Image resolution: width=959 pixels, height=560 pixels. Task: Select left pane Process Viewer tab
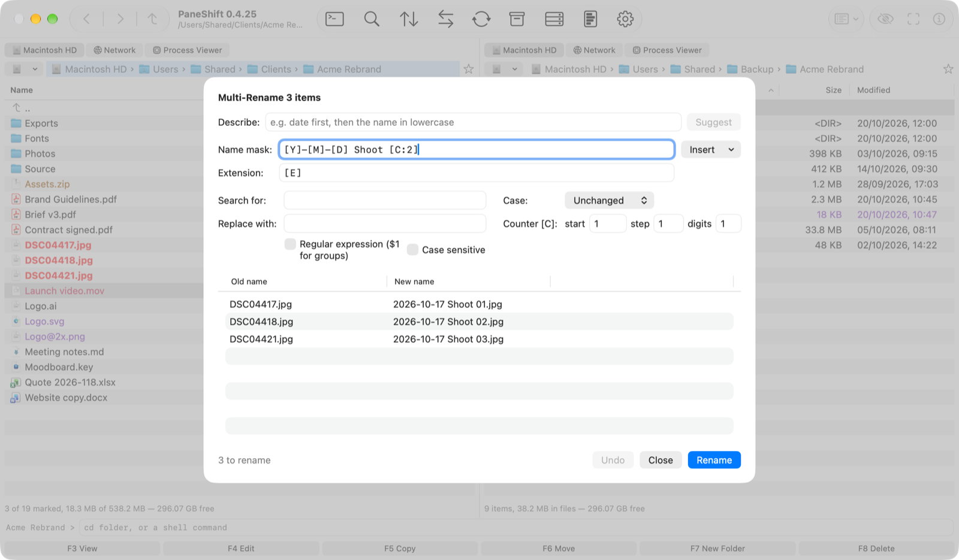187,50
